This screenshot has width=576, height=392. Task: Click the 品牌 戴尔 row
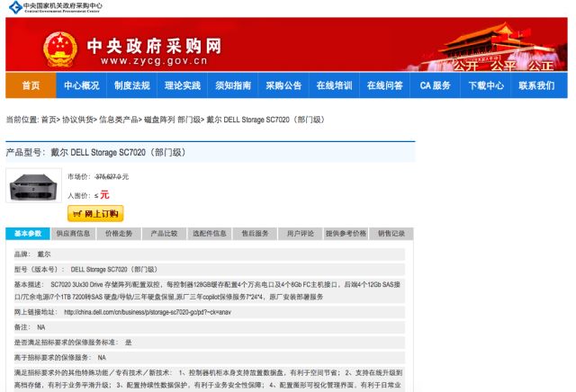[x=210, y=254]
